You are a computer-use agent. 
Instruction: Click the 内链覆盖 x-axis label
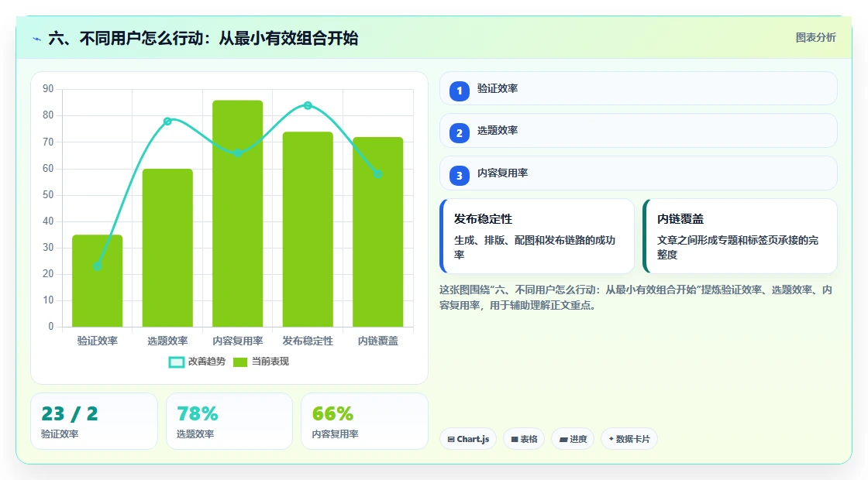point(378,341)
